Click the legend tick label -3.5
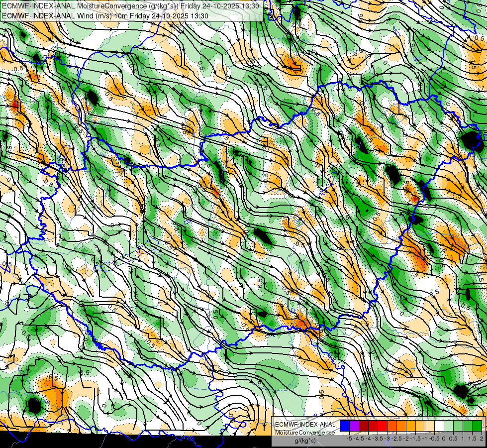Viewport: 487px width, 448px height. pyautogui.click(x=378, y=439)
